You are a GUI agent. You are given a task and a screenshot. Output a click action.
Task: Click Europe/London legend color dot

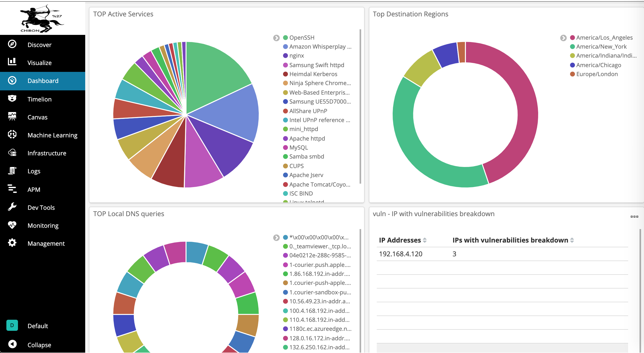(x=572, y=74)
